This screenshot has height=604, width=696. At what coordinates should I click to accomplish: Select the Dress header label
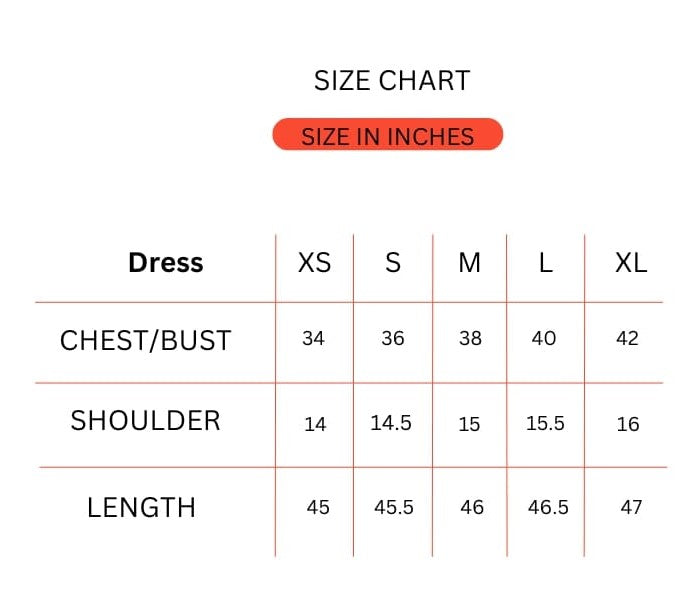pos(166,263)
